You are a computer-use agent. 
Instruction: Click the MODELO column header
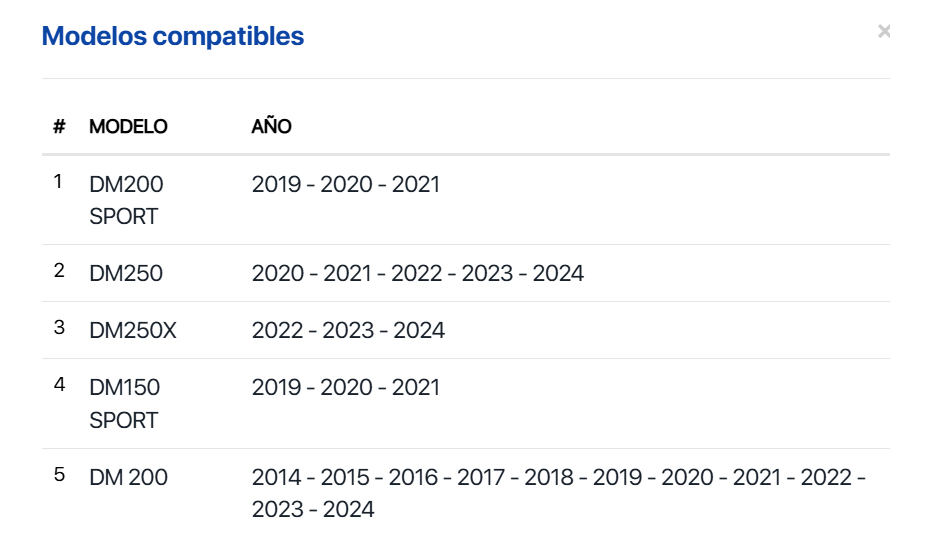[128, 127]
